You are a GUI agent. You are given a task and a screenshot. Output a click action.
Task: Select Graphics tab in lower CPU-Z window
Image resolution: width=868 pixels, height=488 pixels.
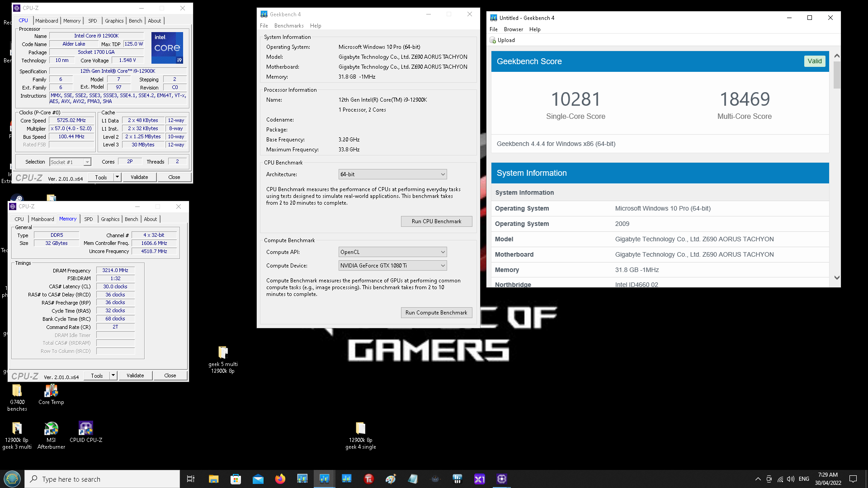tap(110, 219)
